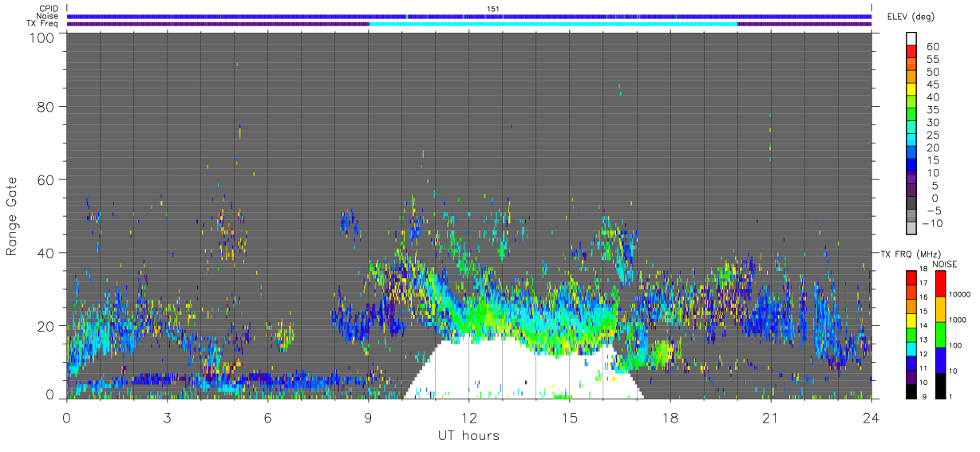The image size is (980, 452).
Task: Pick the orange swatch in the NOISE bar
Action: (x=940, y=308)
